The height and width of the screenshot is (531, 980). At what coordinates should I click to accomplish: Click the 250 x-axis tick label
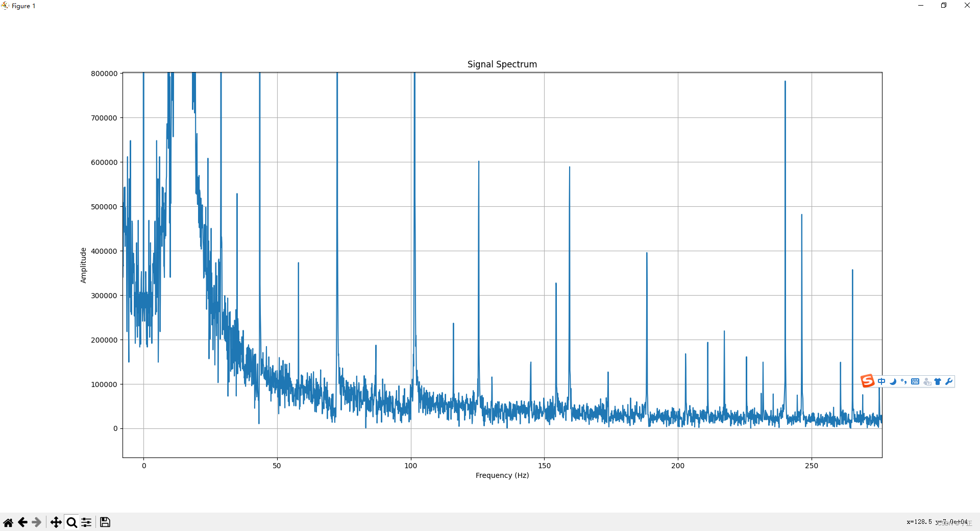(x=812, y=466)
